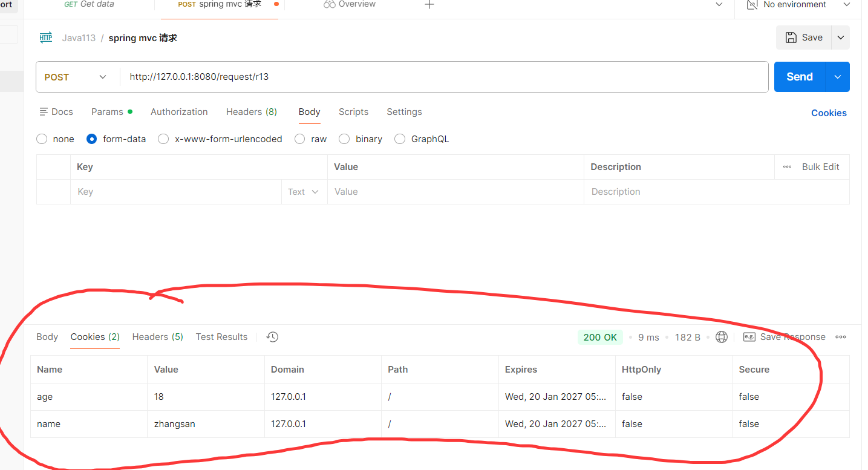
Task: Switch to the response Headers (5) tab
Action: [x=157, y=337]
